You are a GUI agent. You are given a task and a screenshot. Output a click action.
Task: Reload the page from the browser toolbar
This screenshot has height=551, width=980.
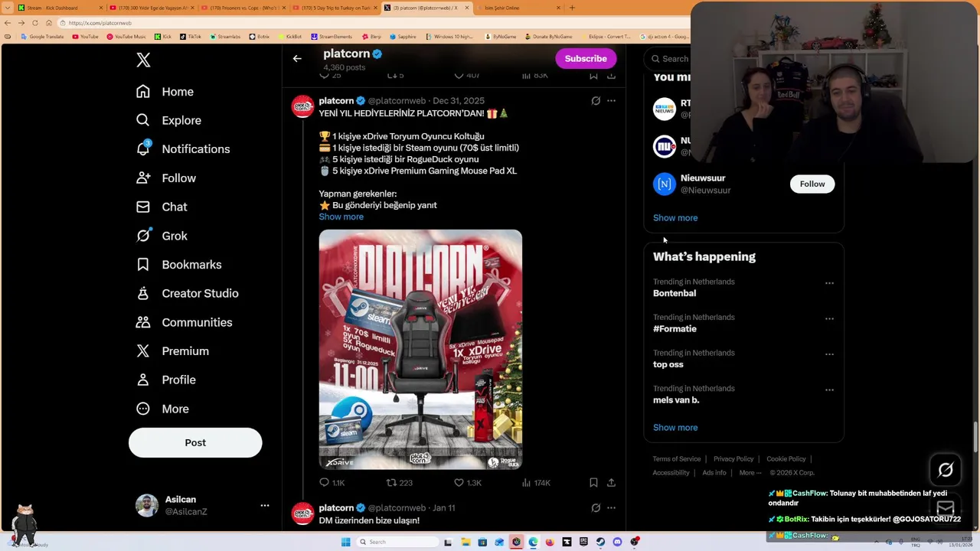[34, 23]
